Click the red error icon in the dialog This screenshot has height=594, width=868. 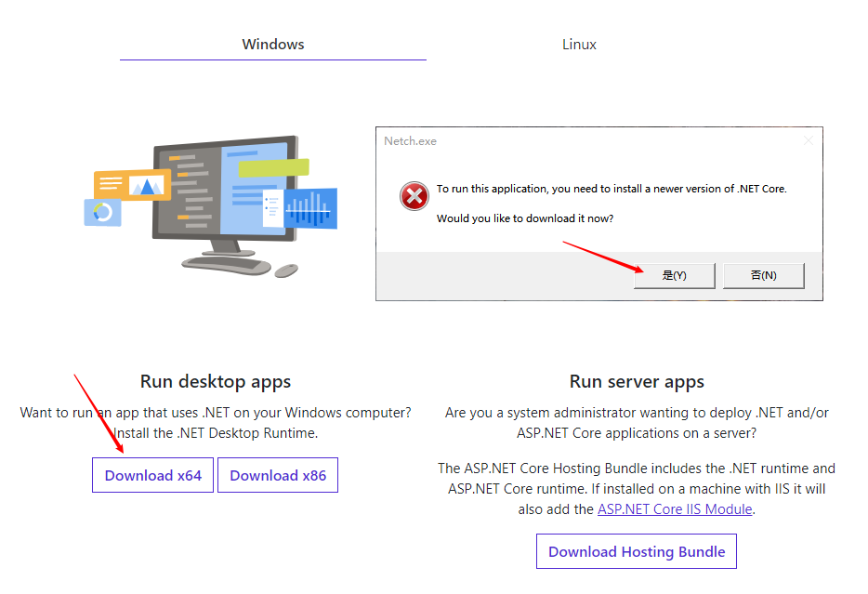(414, 196)
